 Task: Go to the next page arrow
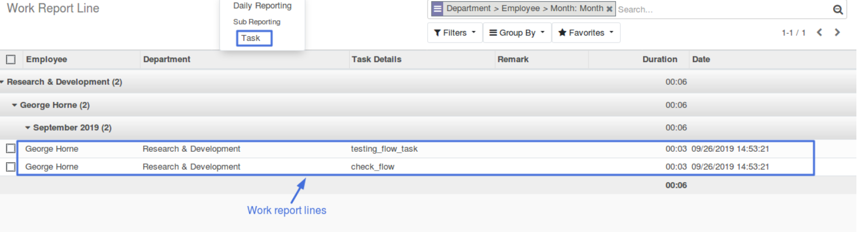click(837, 33)
